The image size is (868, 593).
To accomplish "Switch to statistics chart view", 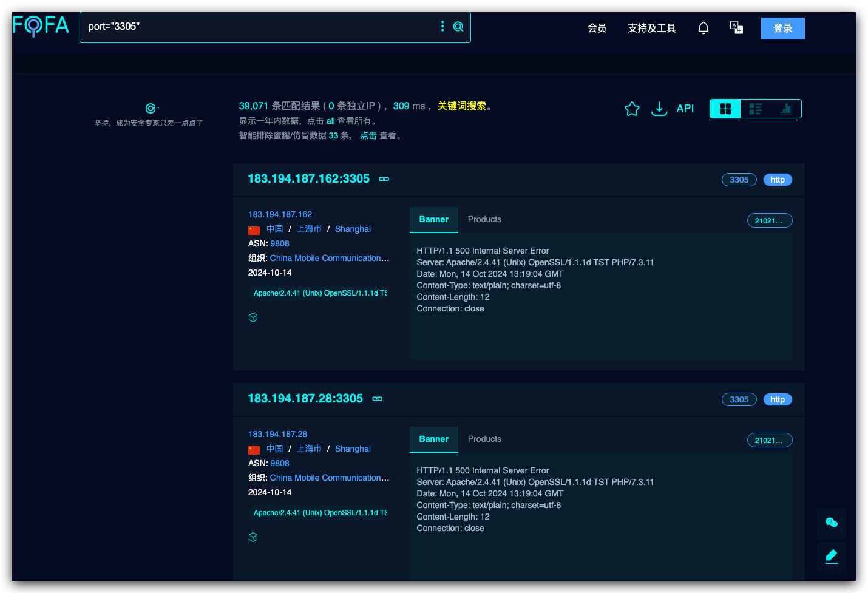I will (x=786, y=109).
